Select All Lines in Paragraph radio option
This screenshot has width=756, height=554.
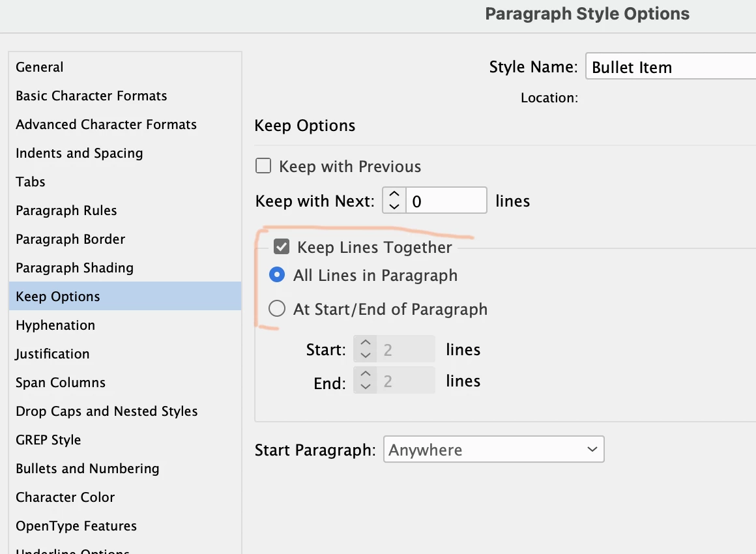click(277, 275)
